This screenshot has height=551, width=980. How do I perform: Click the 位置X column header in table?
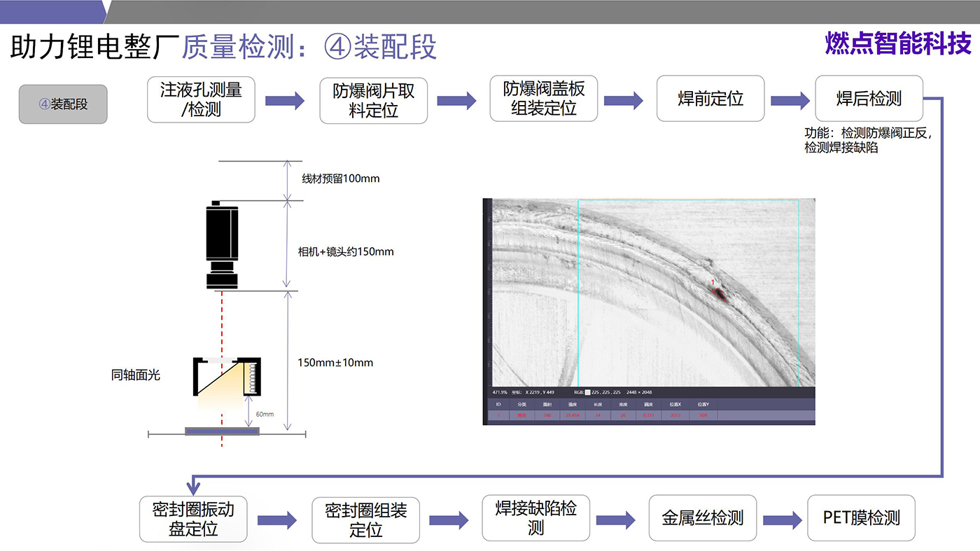point(675,404)
